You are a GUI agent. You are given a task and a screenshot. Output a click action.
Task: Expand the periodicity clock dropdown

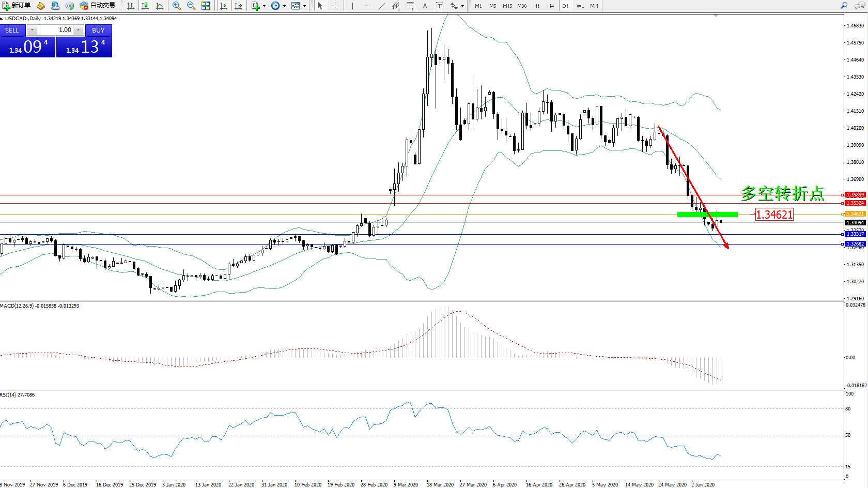[x=284, y=6]
